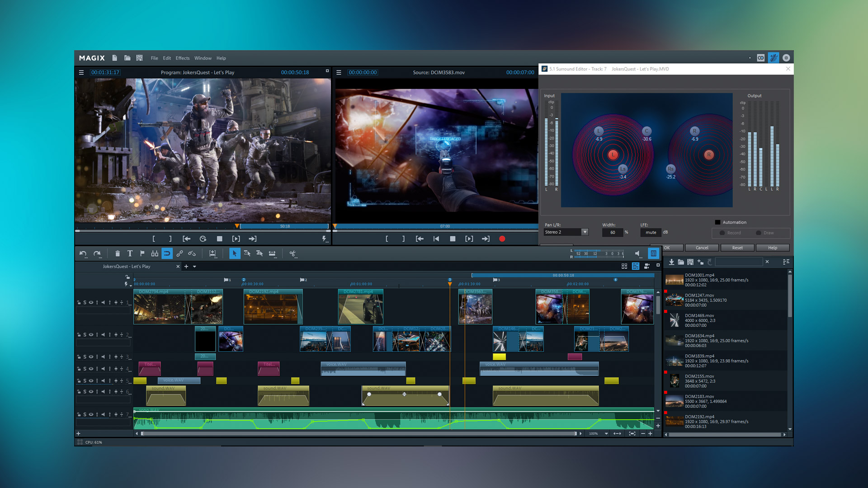Solo track 1 with its S button

click(85, 303)
